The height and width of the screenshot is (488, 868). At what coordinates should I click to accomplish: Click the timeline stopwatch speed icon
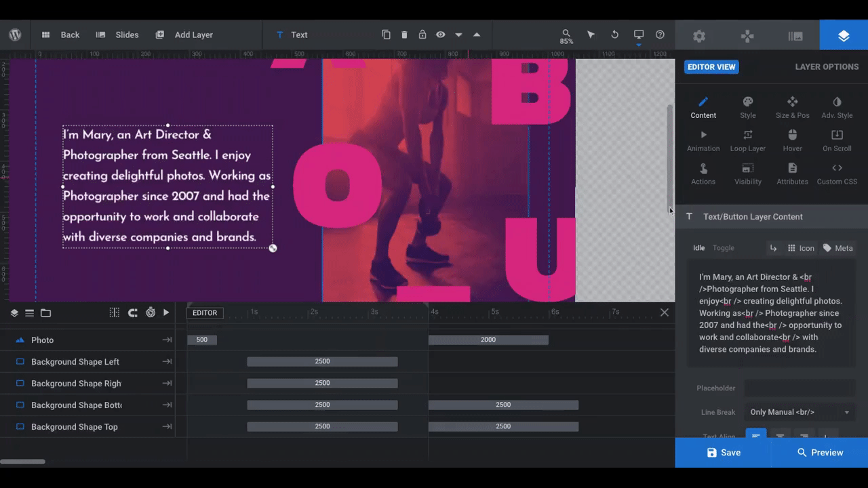coord(151,312)
